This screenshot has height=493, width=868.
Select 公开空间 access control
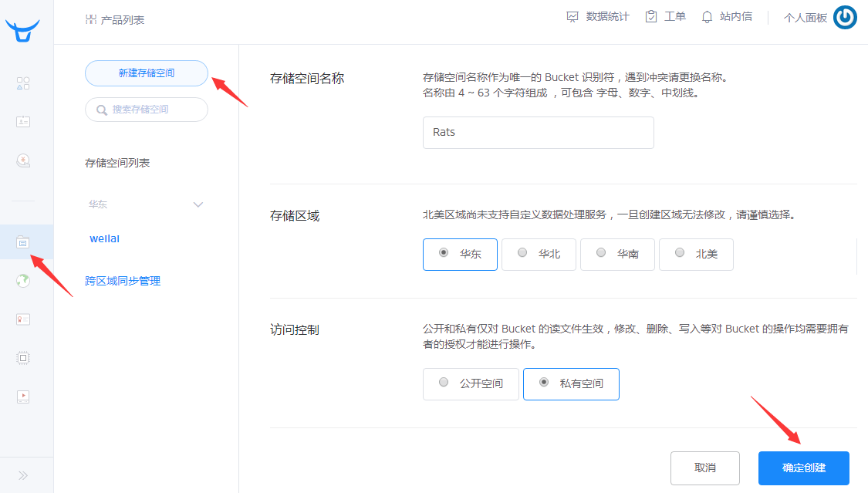[x=471, y=384]
